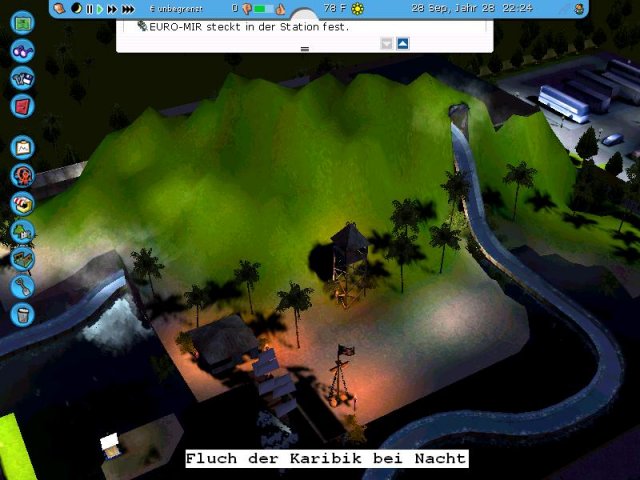The height and width of the screenshot is (480, 640).
Task: Click the ride icon beside the EURO-MIR message
Action: point(142,26)
